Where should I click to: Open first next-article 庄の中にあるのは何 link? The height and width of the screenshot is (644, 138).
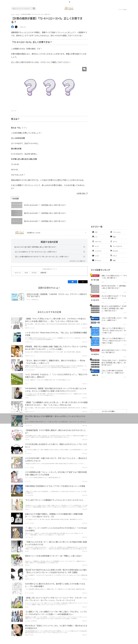point(45,205)
